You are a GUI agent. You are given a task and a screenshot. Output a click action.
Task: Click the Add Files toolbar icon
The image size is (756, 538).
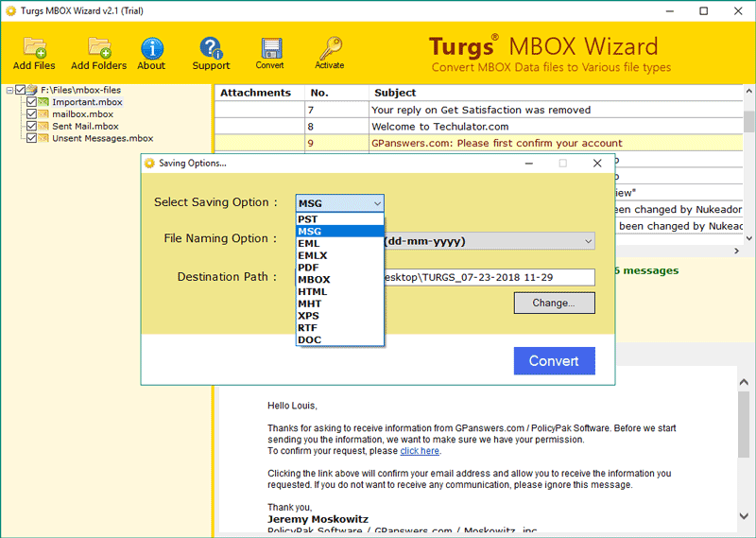[x=34, y=47]
